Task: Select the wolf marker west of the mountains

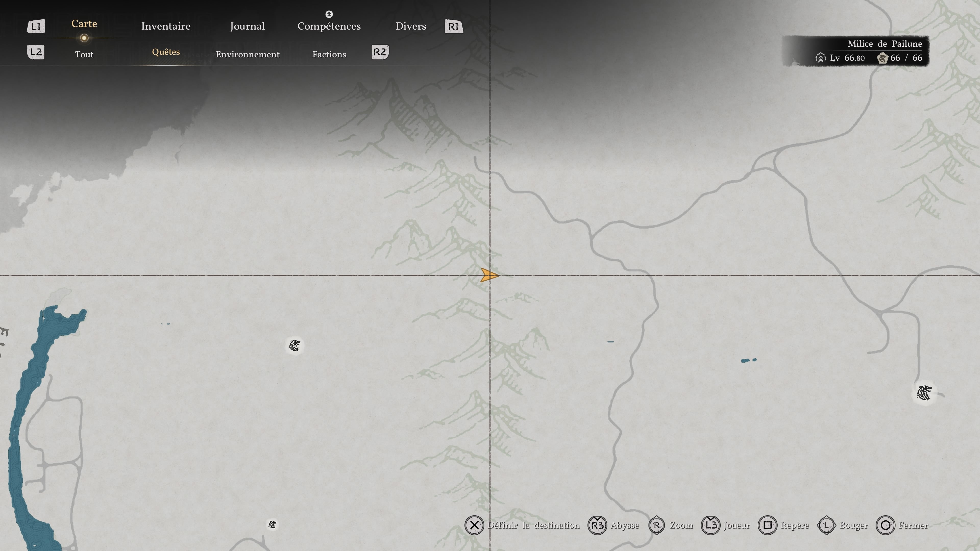Action: [295, 346]
